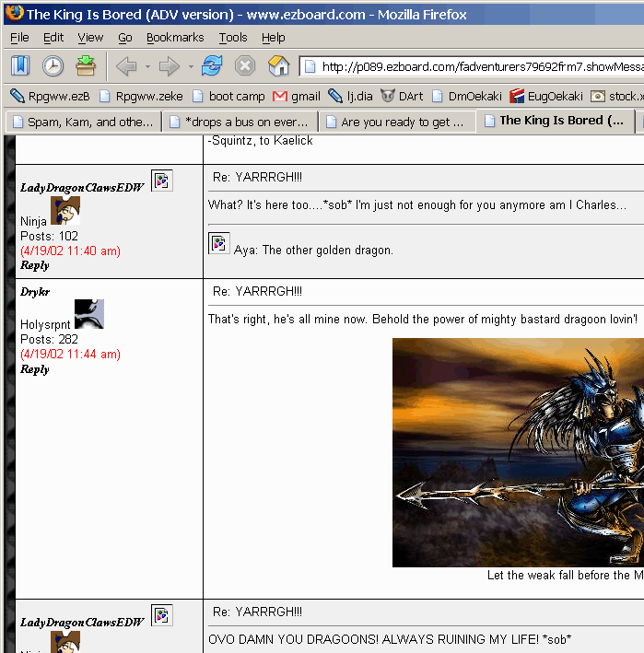Open the View menu

click(x=90, y=38)
